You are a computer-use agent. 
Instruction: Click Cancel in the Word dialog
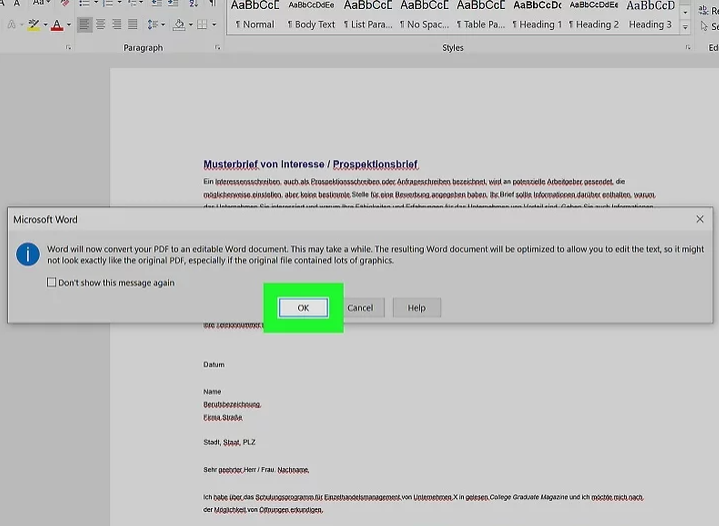360,308
